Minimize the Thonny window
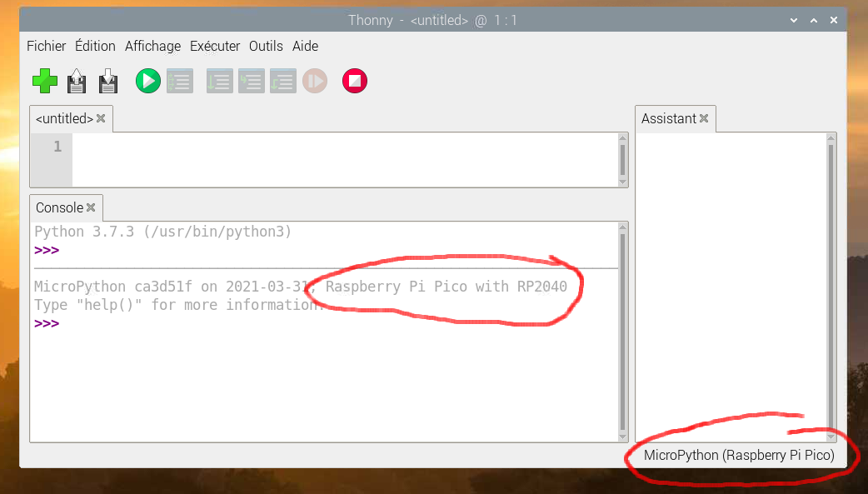868x494 pixels. [794, 20]
